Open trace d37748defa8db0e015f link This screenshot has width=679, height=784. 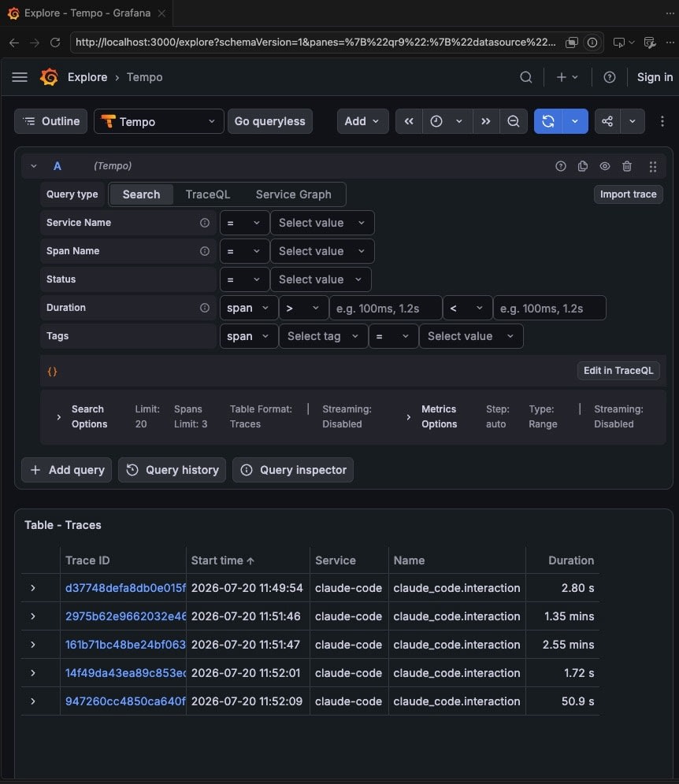[125, 588]
